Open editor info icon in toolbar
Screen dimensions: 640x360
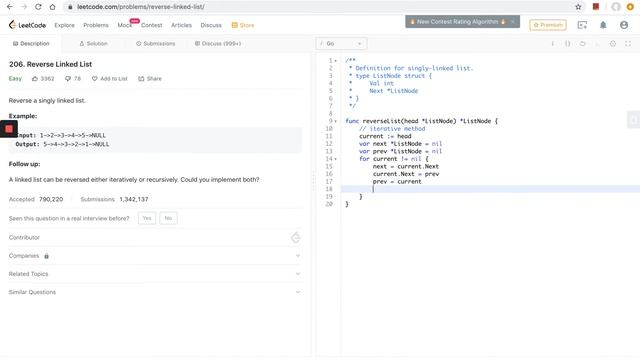click(x=553, y=44)
